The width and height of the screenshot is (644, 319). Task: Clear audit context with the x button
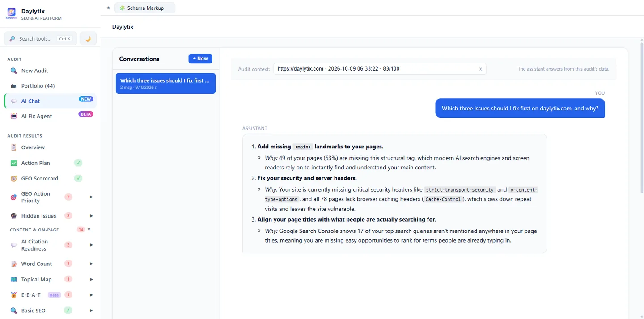tap(481, 69)
